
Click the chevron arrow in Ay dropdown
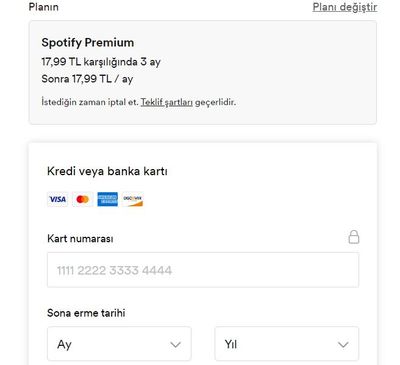175,344
